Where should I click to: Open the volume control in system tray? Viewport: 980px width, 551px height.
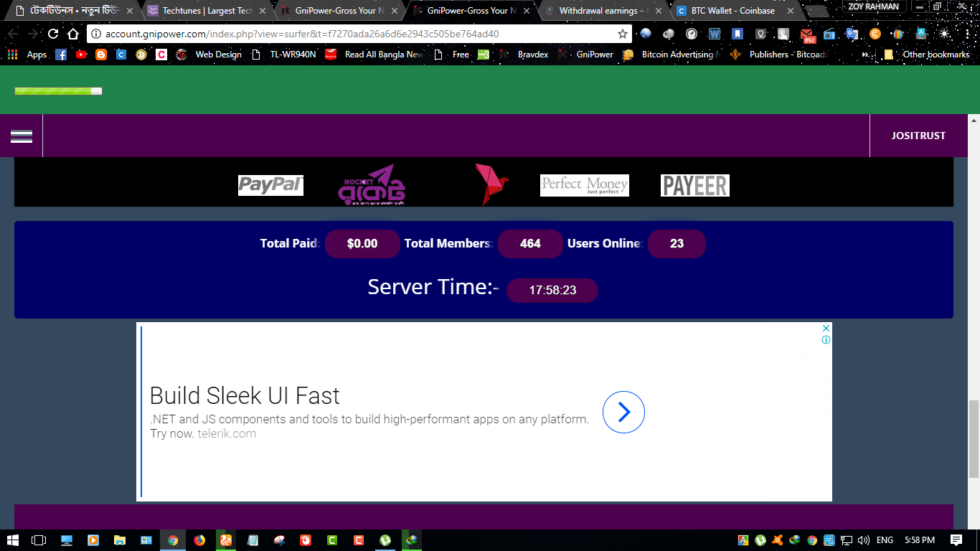(863, 540)
